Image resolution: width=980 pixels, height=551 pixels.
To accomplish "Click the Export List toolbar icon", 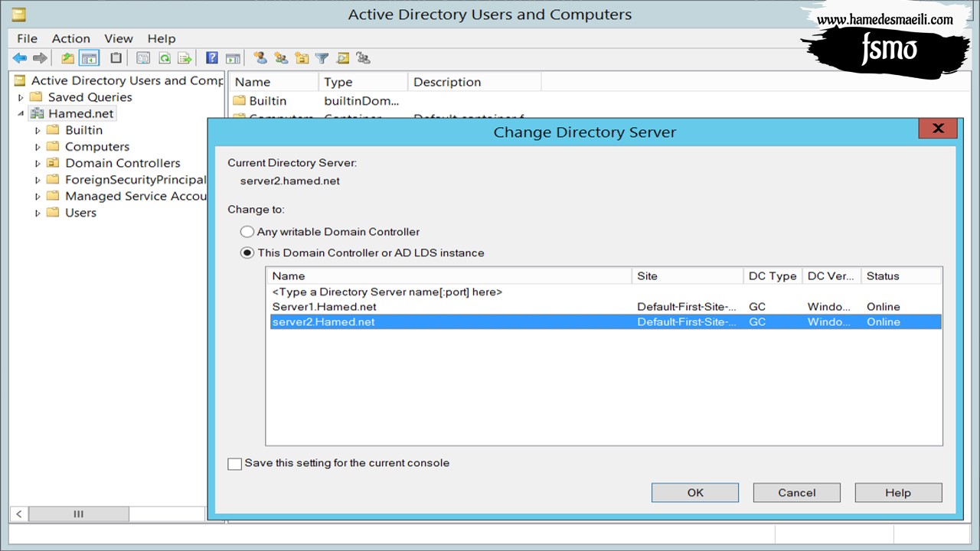I will [185, 58].
